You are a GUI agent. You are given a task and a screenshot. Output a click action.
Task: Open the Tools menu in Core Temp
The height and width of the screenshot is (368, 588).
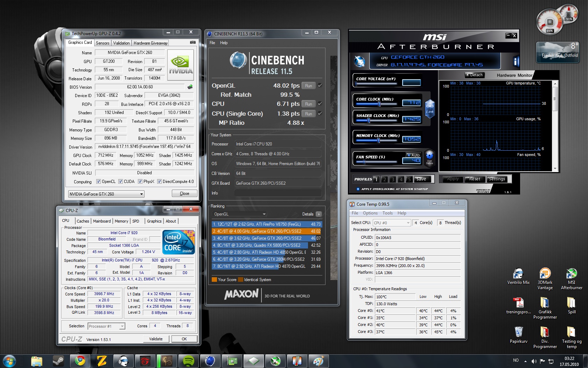click(387, 213)
